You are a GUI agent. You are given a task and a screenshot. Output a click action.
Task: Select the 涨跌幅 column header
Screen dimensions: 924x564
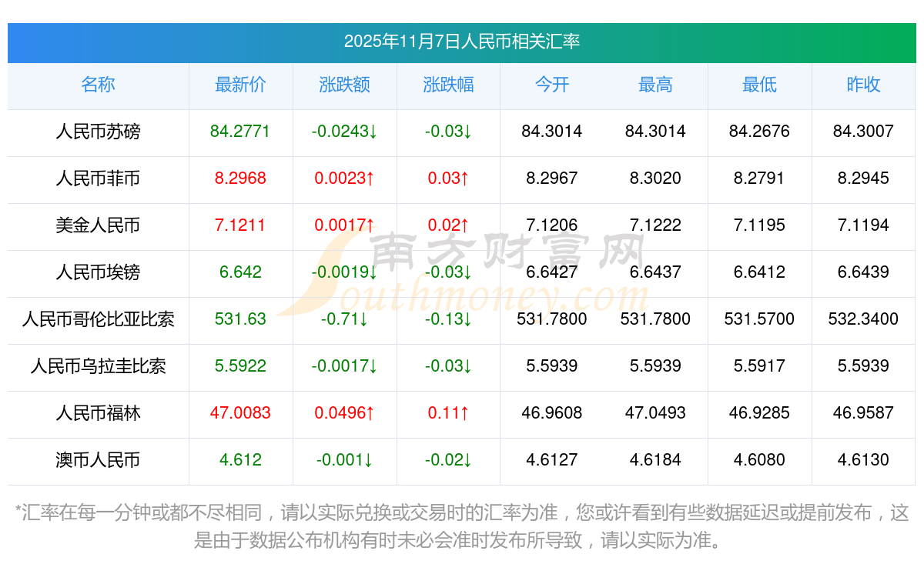[x=448, y=85]
